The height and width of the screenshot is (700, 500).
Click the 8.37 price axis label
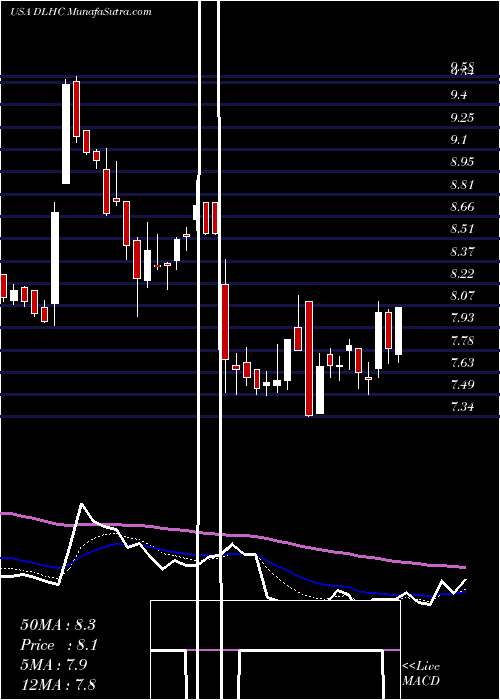462,251
